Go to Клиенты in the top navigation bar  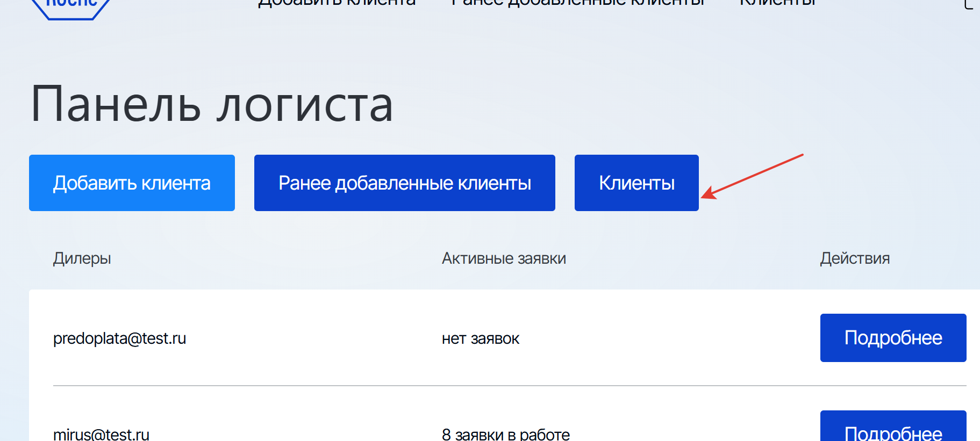777,3
